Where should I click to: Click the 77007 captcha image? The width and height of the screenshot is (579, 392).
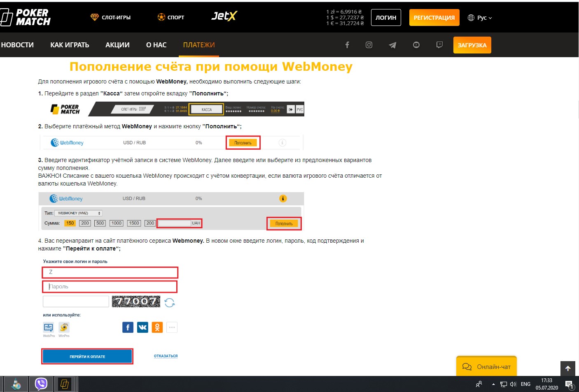(136, 302)
